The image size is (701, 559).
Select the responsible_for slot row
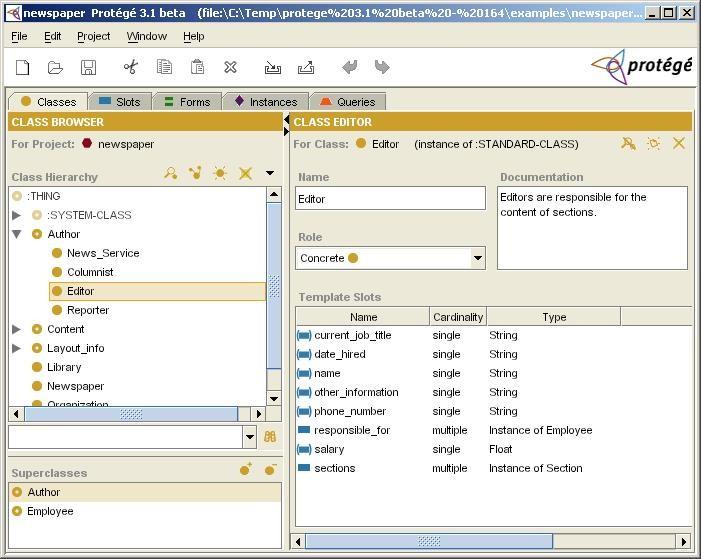point(493,430)
